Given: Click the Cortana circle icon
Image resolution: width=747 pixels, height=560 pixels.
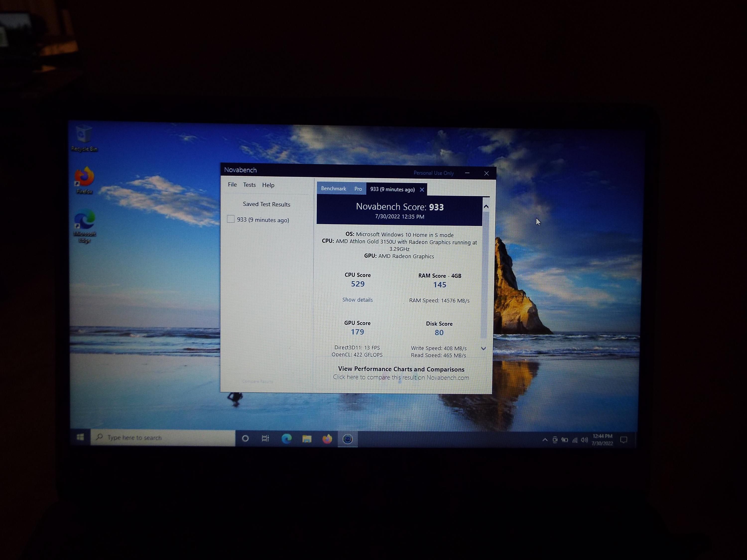Looking at the screenshot, I should 246,439.
